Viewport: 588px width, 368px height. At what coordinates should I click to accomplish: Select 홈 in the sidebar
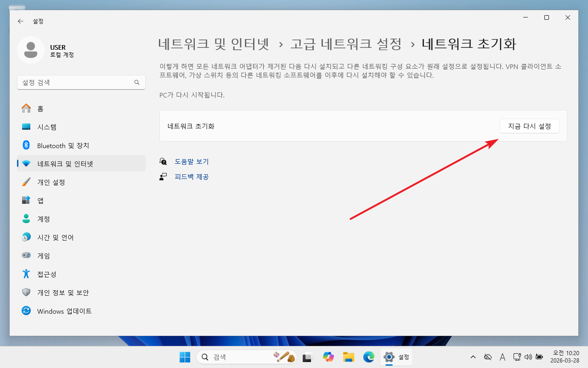click(x=40, y=109)
